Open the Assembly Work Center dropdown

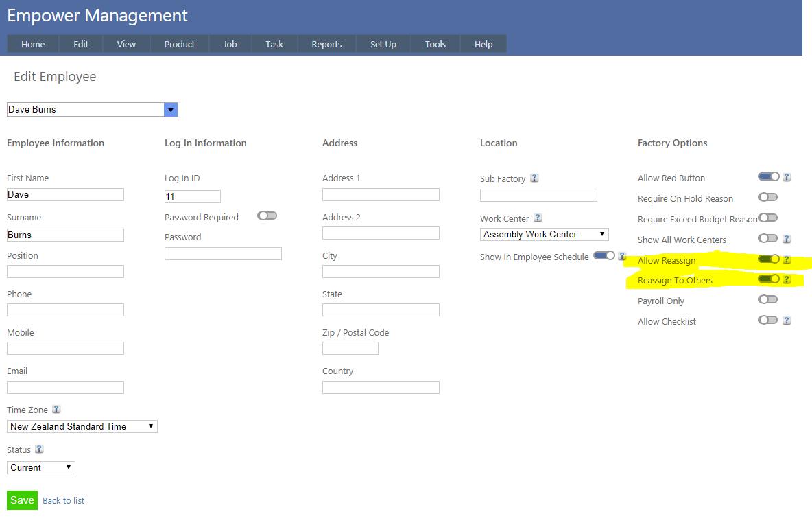tap(545, 234)
